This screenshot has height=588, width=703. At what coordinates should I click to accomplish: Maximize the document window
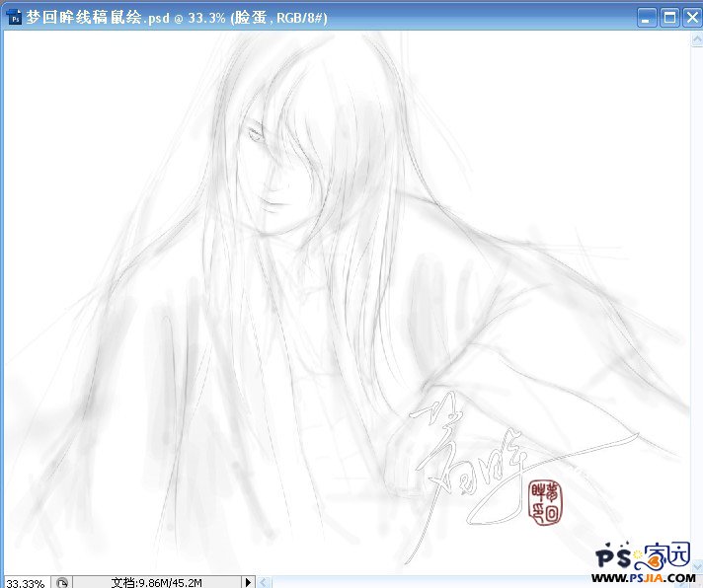(668, 18)
